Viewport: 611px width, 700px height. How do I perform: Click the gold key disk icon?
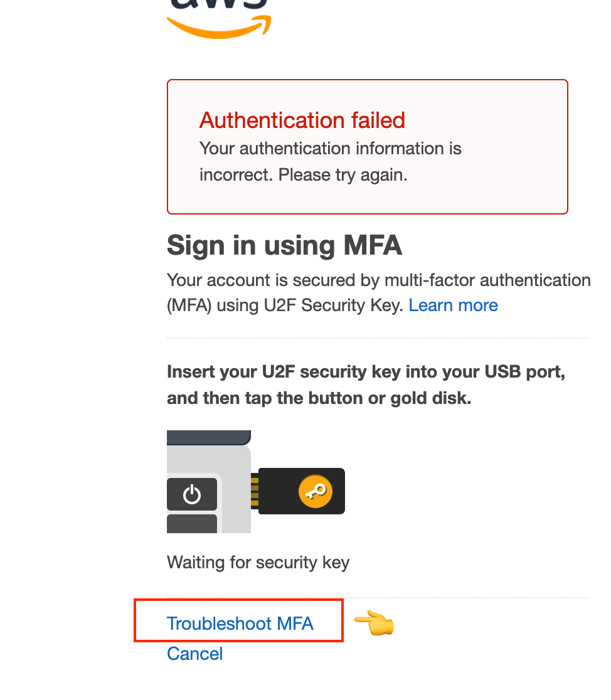click(x=316, y=491)
